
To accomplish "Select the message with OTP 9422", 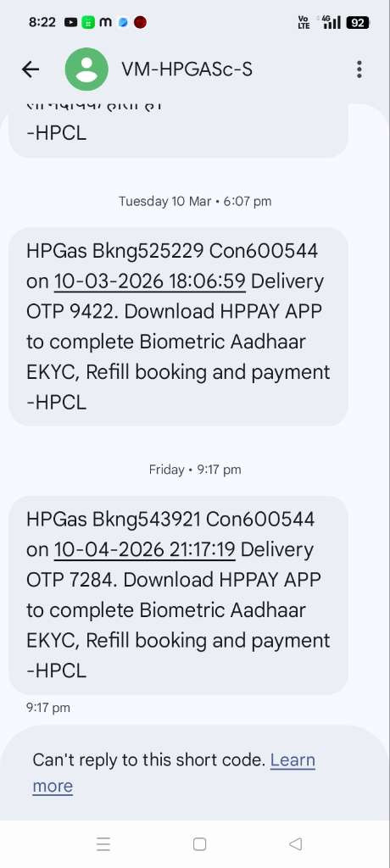I will (x=178, y=326).
